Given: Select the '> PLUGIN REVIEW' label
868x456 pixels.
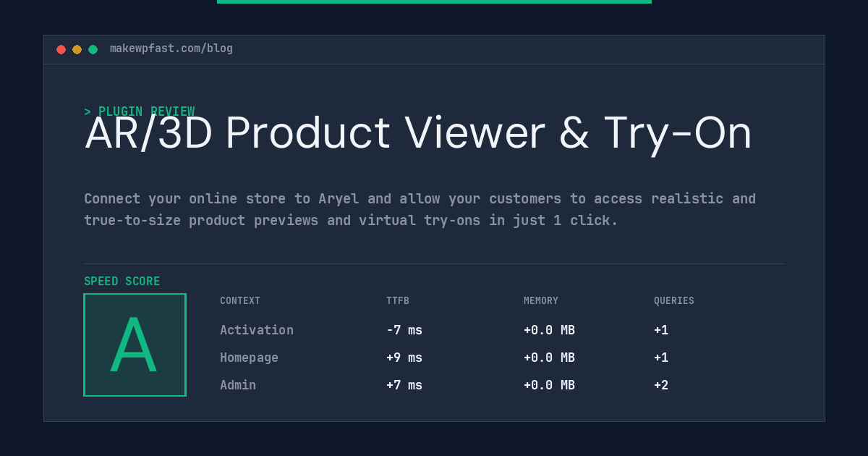Looking at the screenshot, I should coord(140,111).
